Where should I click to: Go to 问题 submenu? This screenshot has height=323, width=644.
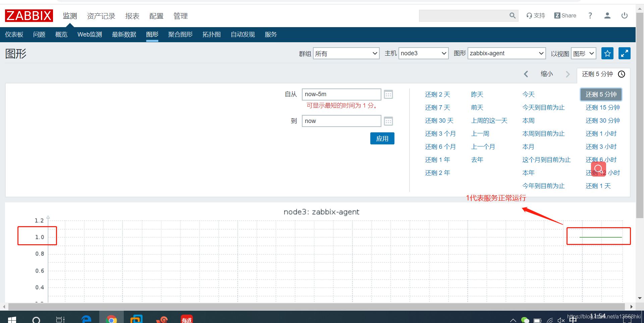[39, 35]
